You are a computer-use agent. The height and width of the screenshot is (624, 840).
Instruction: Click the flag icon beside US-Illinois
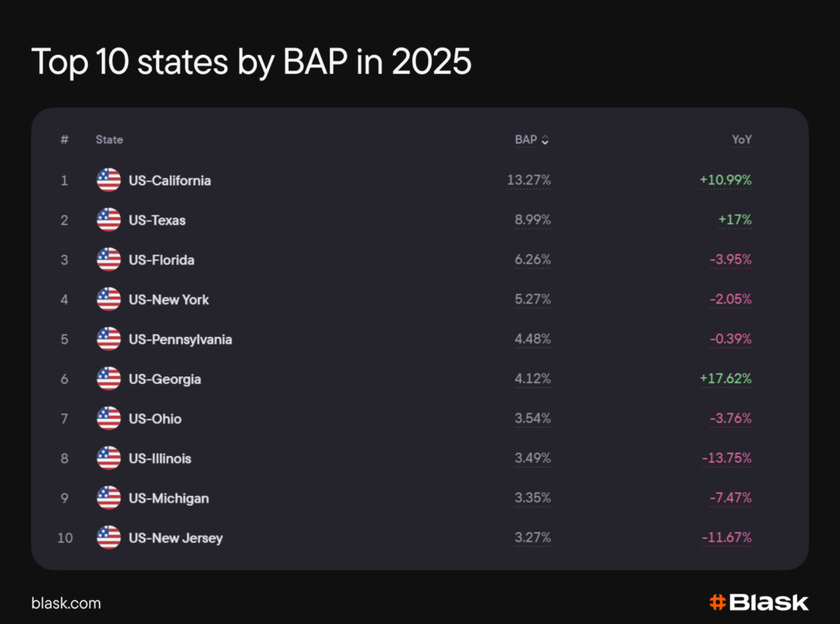(108, 458)
